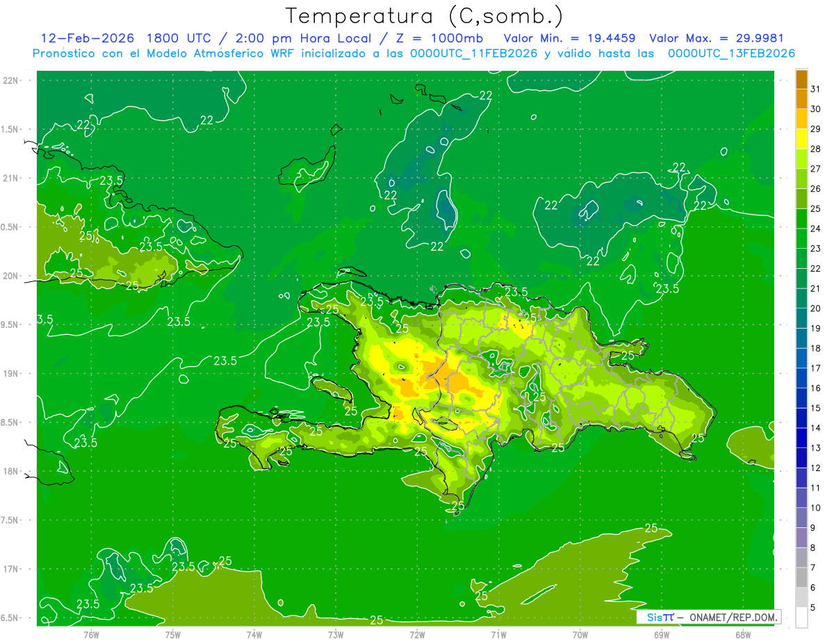The height and width of the screenshot is (644, 834).
Task: Click the '18N' latitude label
Action: tap(10, 471)
